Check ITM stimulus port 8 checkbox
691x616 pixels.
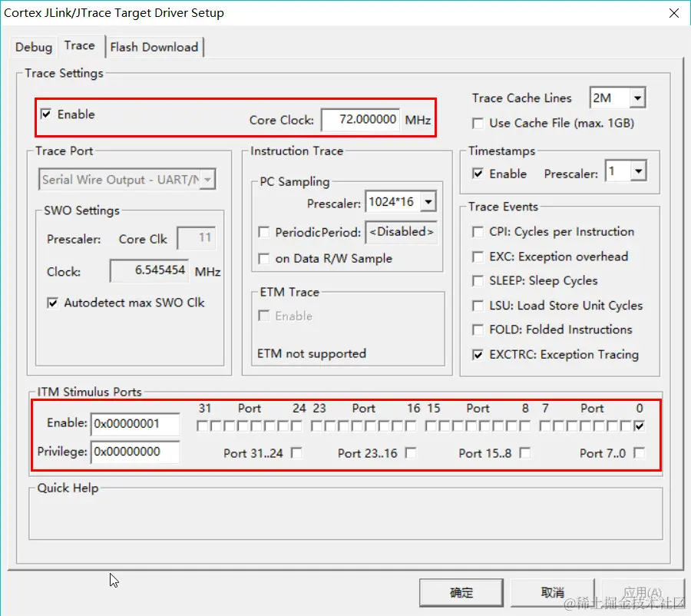pyautogui.click(x=525, y=426)
